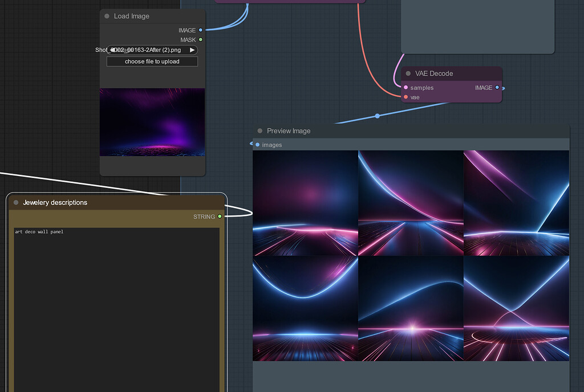The image size is (584, 392).
Task: Collapse the Load Image node via its title dot
Action: click(107, 16)
